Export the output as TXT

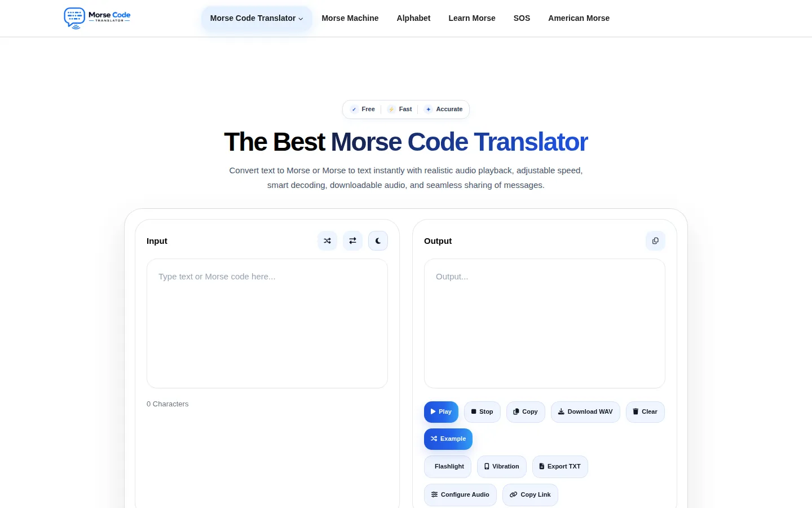point(560,467)
